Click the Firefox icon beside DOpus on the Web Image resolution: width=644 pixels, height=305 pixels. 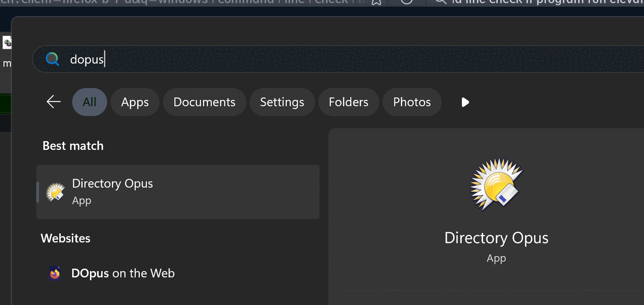55,273
